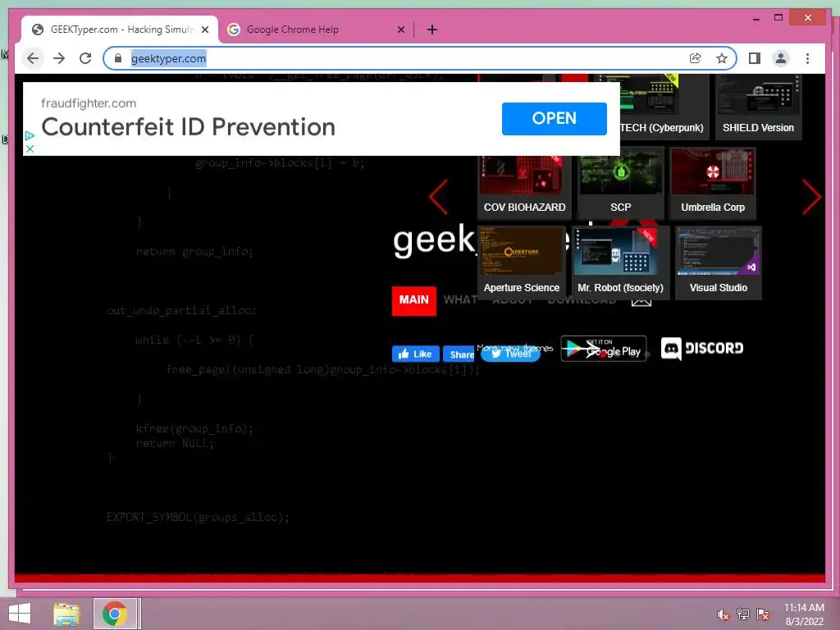840x630 pixels.
Task: Open File Explorer from the taskbar
Action: (66, 614)
